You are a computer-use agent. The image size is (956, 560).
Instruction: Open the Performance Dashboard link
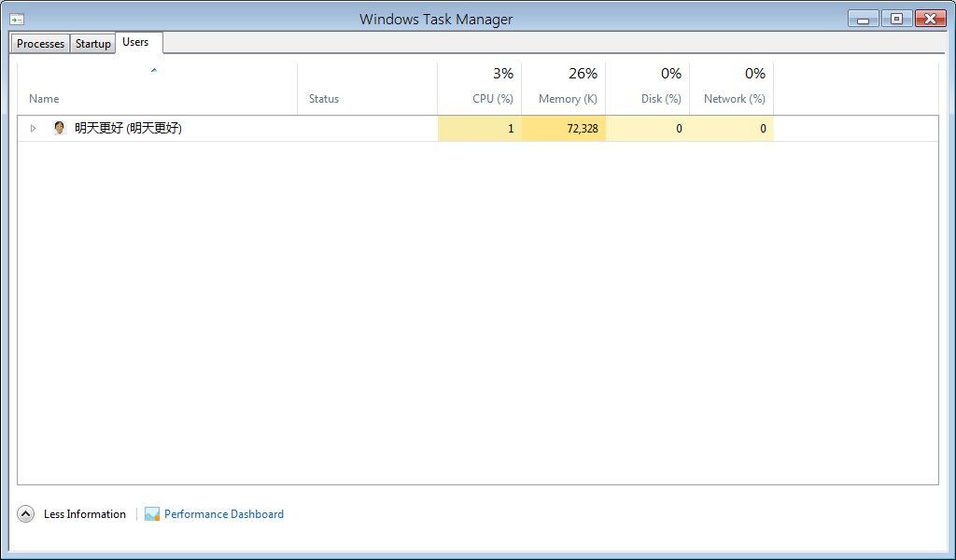[x=224, y=514]
